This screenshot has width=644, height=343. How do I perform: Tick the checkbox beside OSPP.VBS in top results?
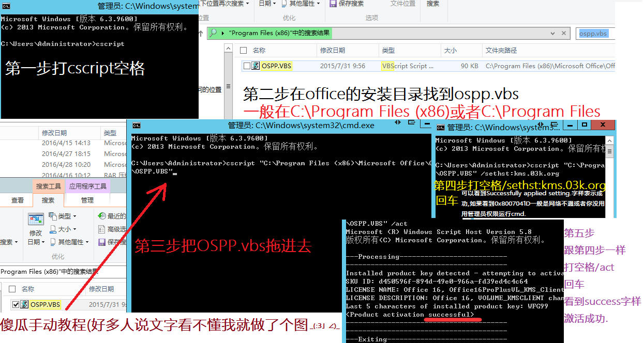point(246,66)
